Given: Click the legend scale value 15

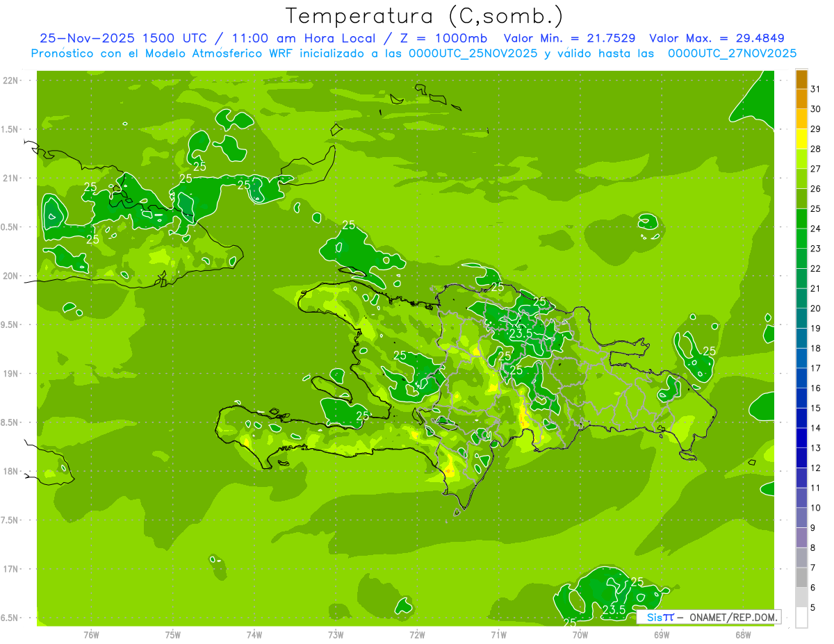Looking at the screenshot, I should click(x=815, y=408).
